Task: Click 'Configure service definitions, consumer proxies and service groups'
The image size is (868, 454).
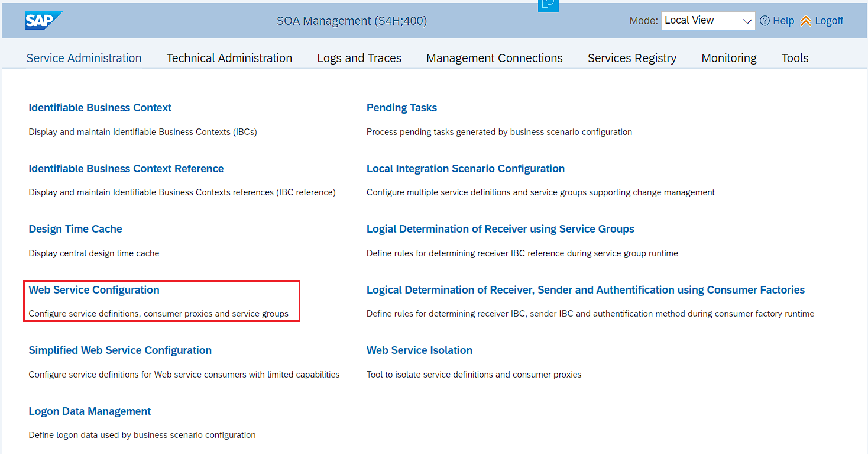Action: [158, 314]
